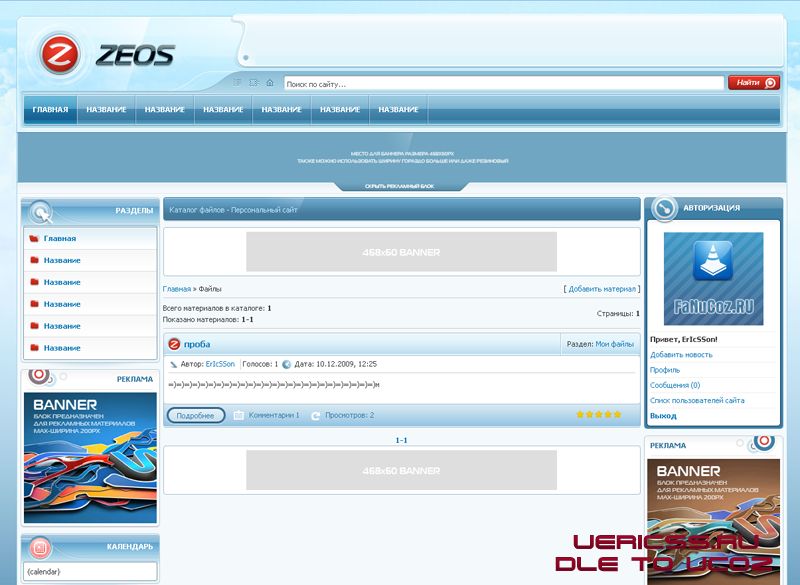The width and height of the screenshot is (800, 585).
Task: Click the comments icon before Комментарии
Action: coord(239,415)
